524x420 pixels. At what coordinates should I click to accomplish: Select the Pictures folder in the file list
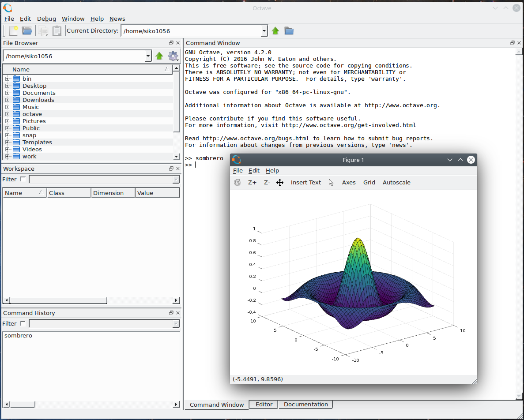point(34,121)
